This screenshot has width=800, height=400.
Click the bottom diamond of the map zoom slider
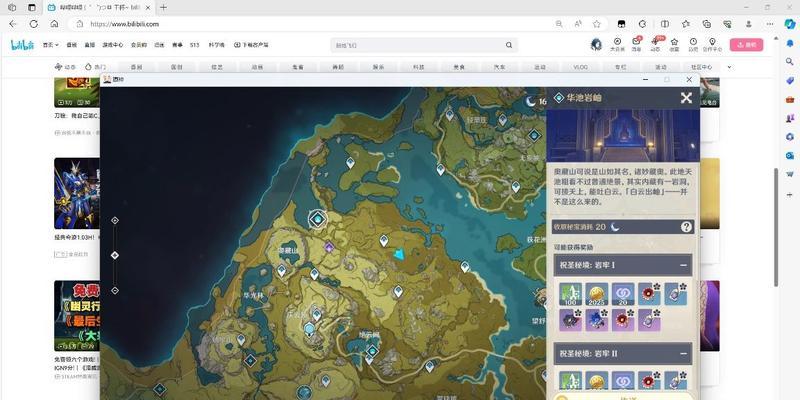point(115,290)
